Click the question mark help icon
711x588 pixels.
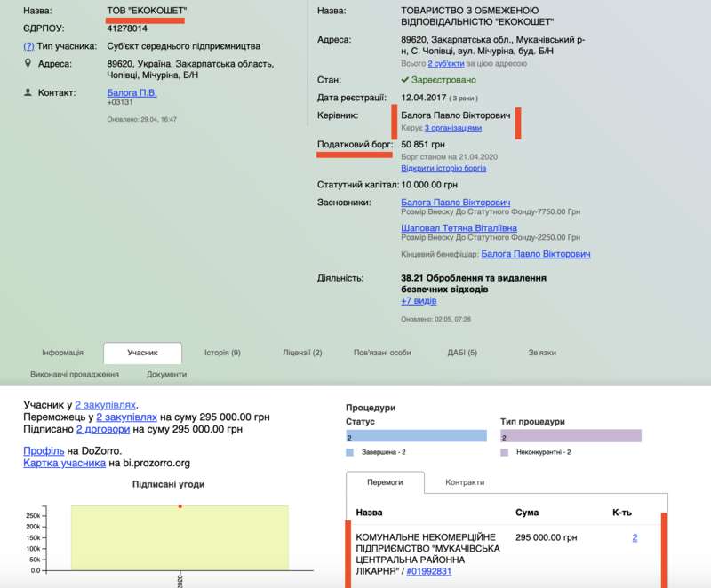click(x=28, y=46)
